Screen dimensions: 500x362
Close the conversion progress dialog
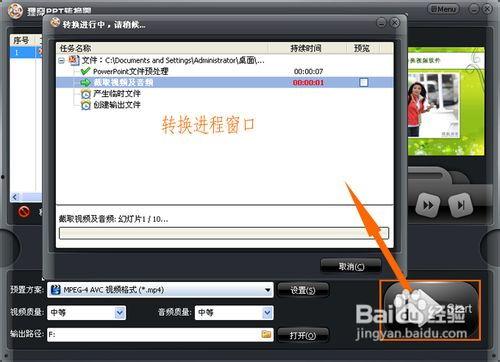pos(395,23)
